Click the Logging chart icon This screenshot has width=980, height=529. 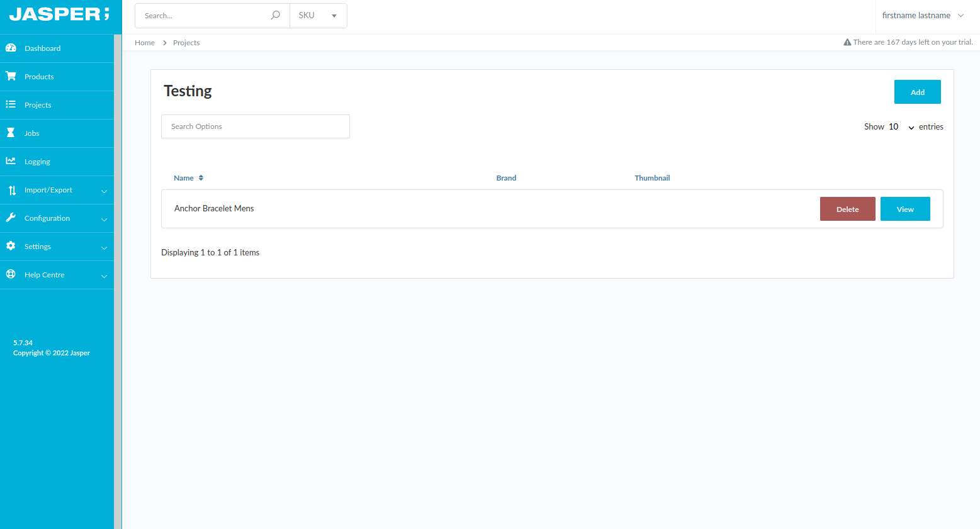point(11,161)
